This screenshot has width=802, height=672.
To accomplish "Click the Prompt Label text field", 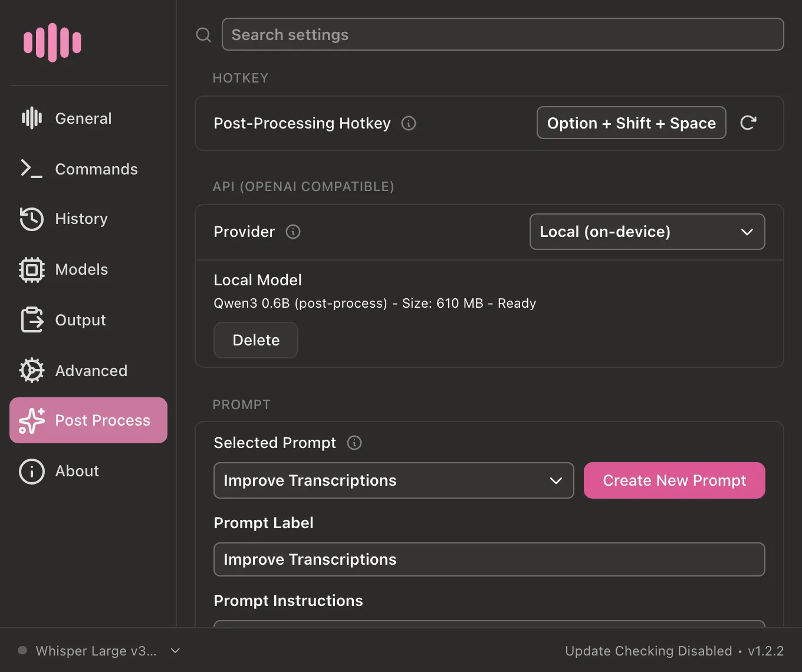I will click(489, 559).
